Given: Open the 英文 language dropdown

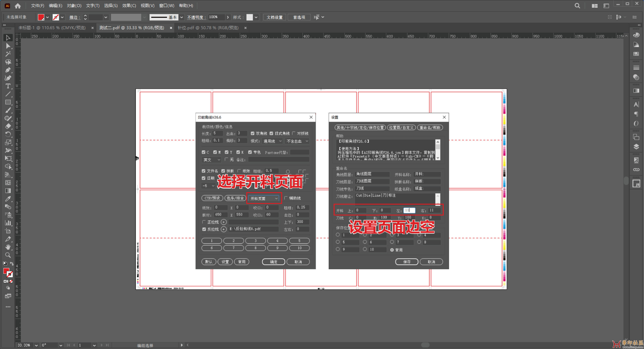Looking at the screenshot, I should [211, 160].
